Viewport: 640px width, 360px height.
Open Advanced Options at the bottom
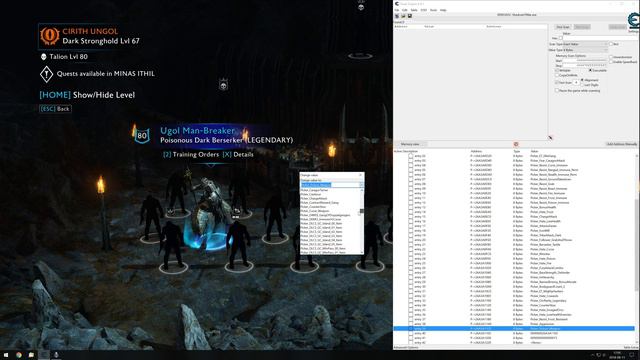406,347
